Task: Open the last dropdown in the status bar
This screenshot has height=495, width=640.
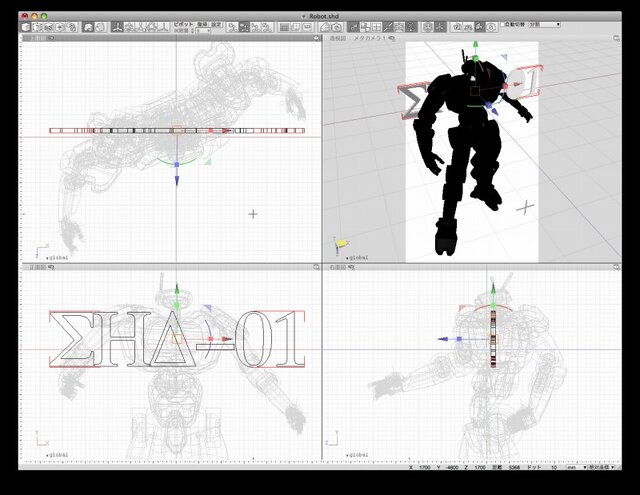Action: [601, 467]
